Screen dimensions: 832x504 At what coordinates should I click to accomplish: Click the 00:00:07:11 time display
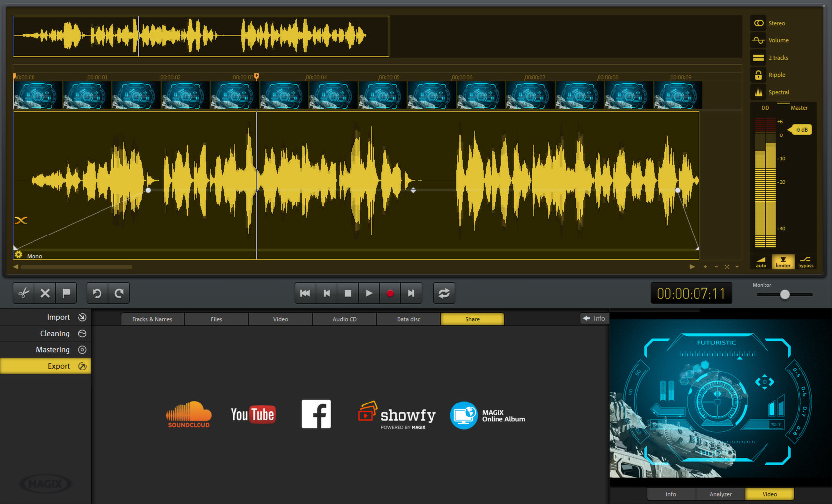691,294
